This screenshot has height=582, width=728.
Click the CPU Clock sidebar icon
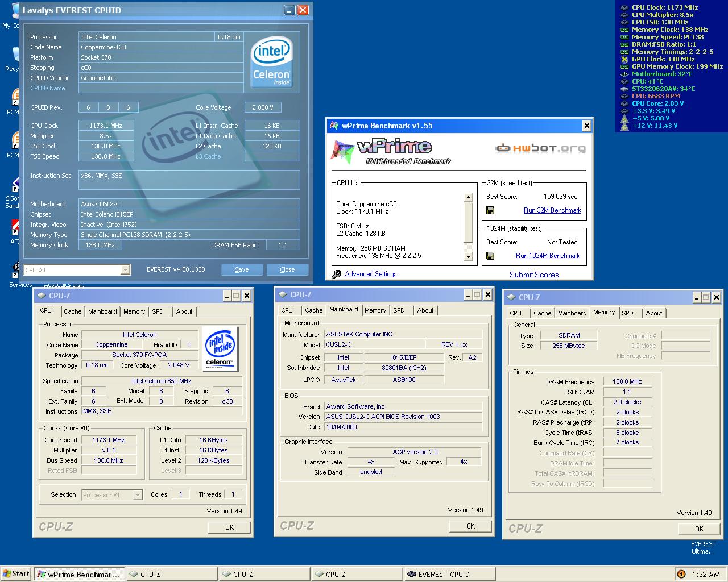click(624, 7)
